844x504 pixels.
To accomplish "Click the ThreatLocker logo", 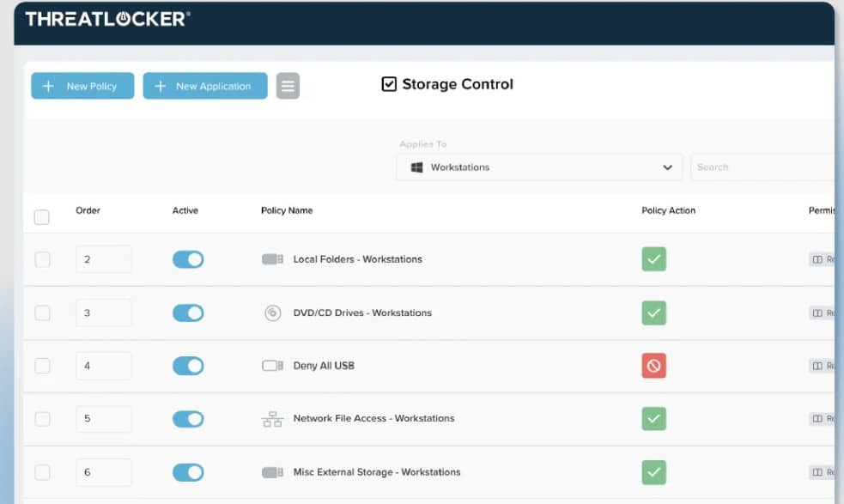I will click(107, 19).
